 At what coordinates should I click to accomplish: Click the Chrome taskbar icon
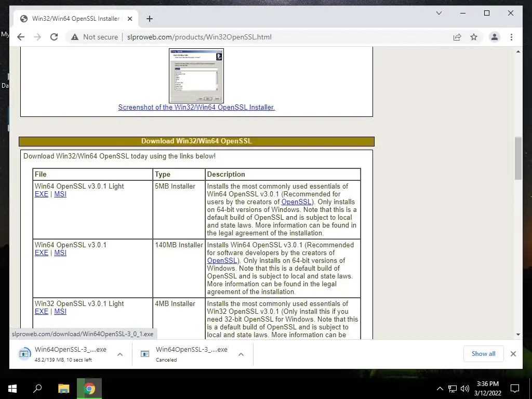[89, 389]
